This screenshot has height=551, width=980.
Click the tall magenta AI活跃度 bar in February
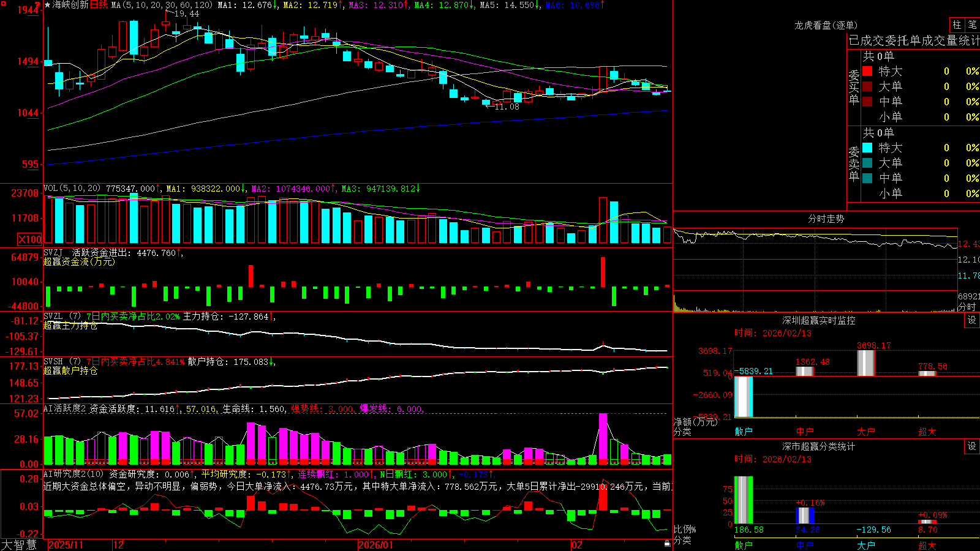coord(603,438)
